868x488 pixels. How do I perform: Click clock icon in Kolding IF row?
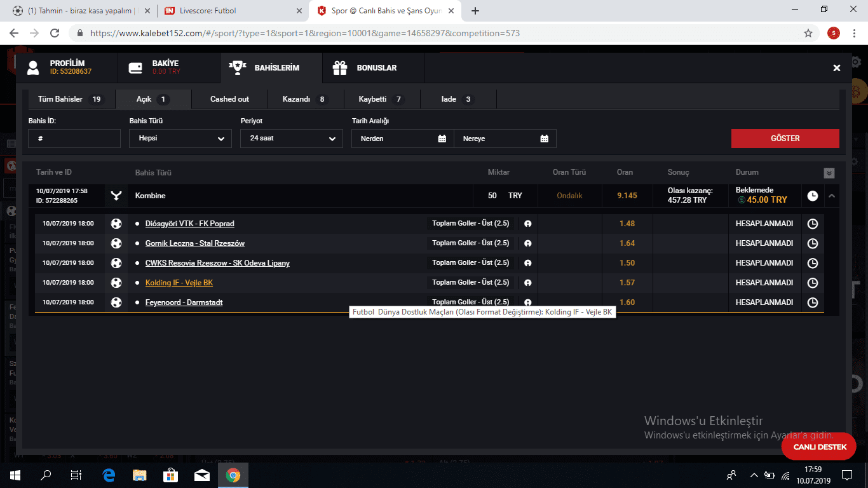[812, 283]
